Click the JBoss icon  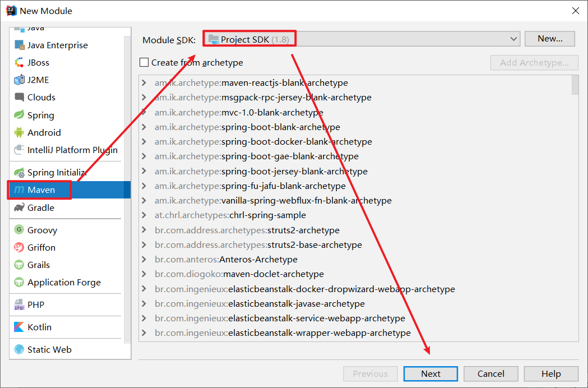coord(20,63)
